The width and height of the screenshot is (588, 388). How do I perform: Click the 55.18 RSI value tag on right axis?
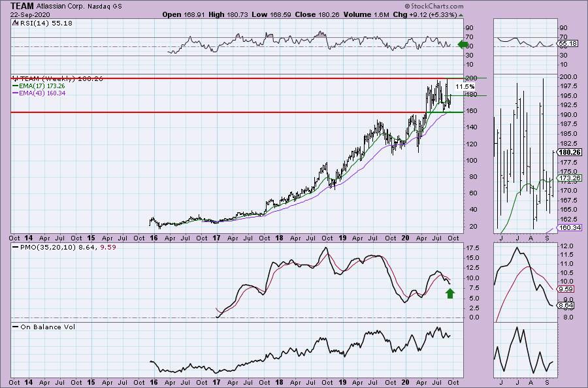(x=568, y=44)
